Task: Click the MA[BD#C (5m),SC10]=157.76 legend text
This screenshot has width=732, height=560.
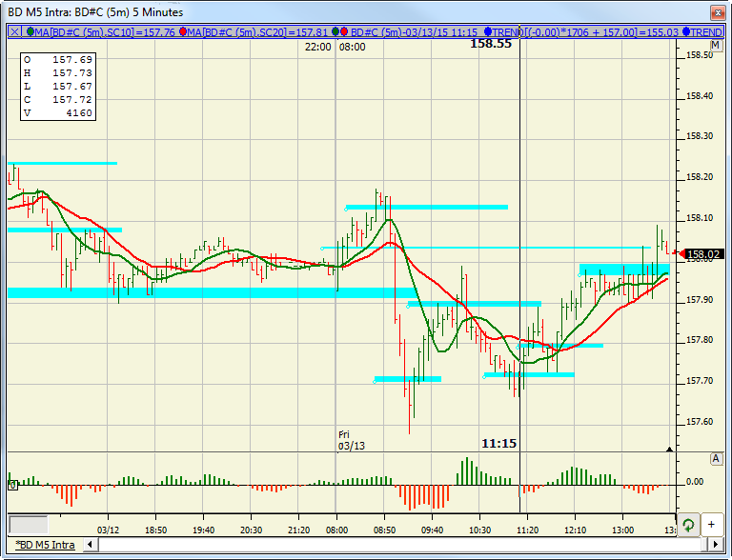Action: tap(105, 32)
